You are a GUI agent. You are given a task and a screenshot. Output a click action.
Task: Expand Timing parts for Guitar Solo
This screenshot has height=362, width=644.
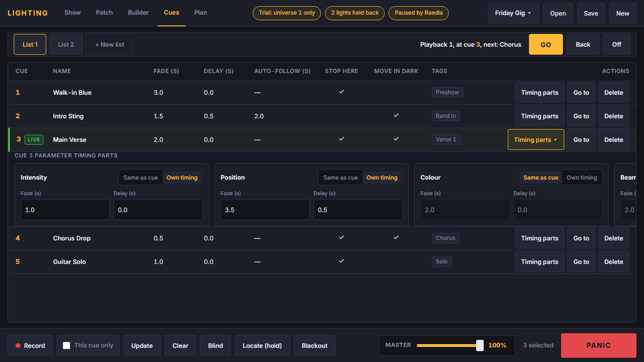539,262
